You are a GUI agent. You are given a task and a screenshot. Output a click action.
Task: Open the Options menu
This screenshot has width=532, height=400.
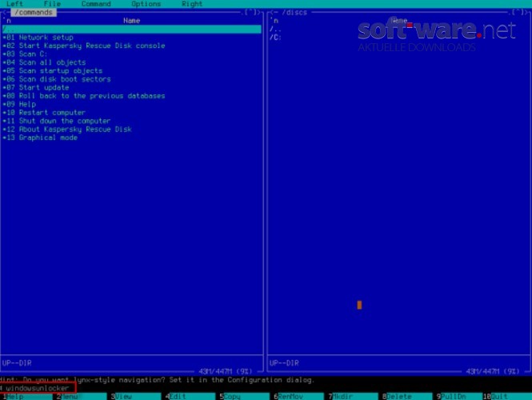pos(146,4)
